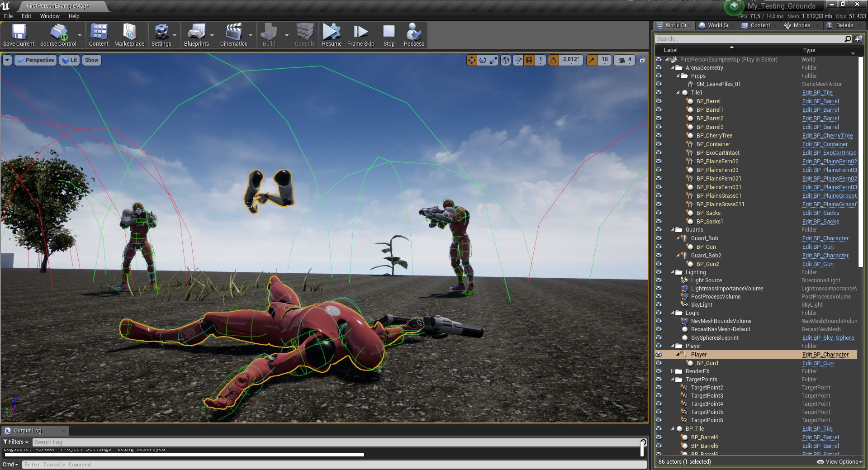
Task: Open the Cinematics toolbar icon
Action: point(234,35)
